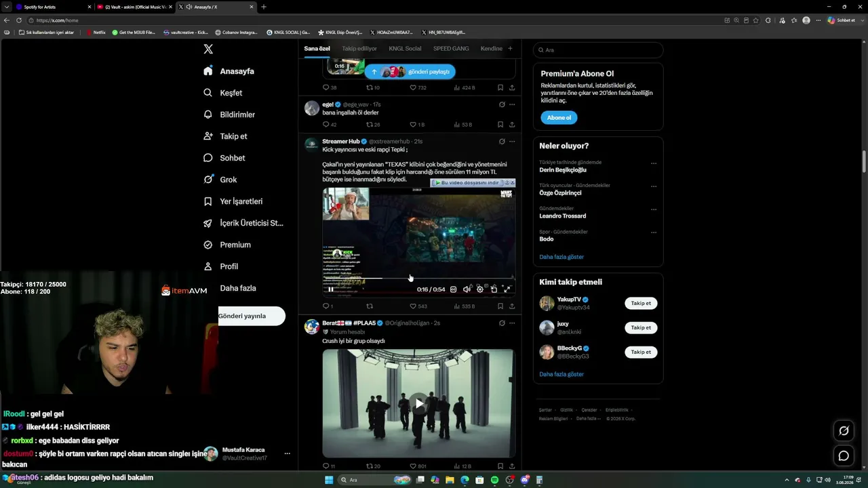Image resolution: width=868 pixels, height=488 pixels.
Task: Open Streamer Hub video settings gear
Action: click(x=480, y=289)
